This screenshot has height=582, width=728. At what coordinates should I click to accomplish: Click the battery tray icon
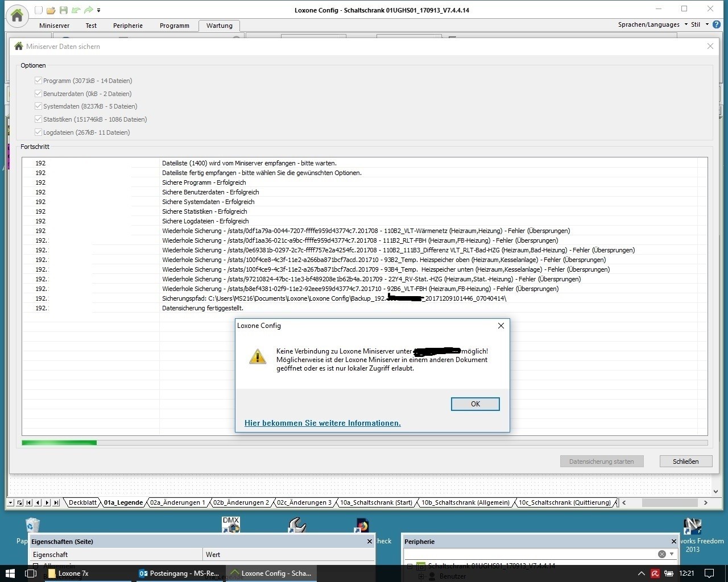(x=669, y=573)
